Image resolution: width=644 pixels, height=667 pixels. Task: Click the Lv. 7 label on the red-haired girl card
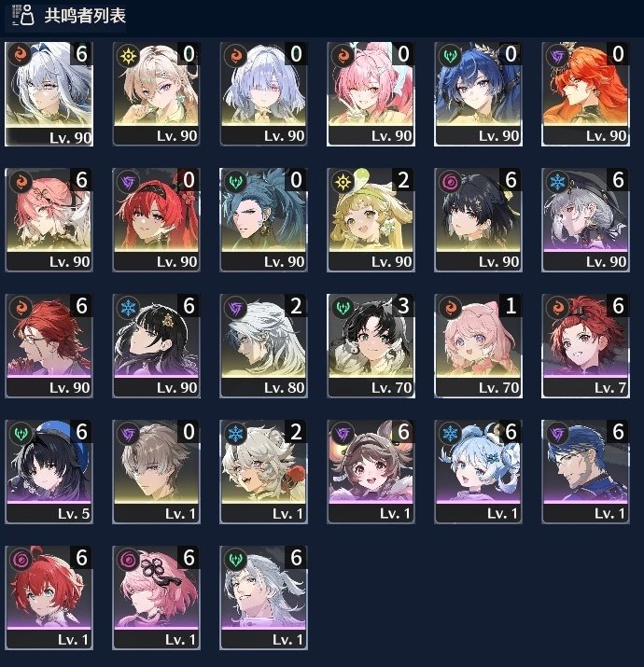pos(610,387)
